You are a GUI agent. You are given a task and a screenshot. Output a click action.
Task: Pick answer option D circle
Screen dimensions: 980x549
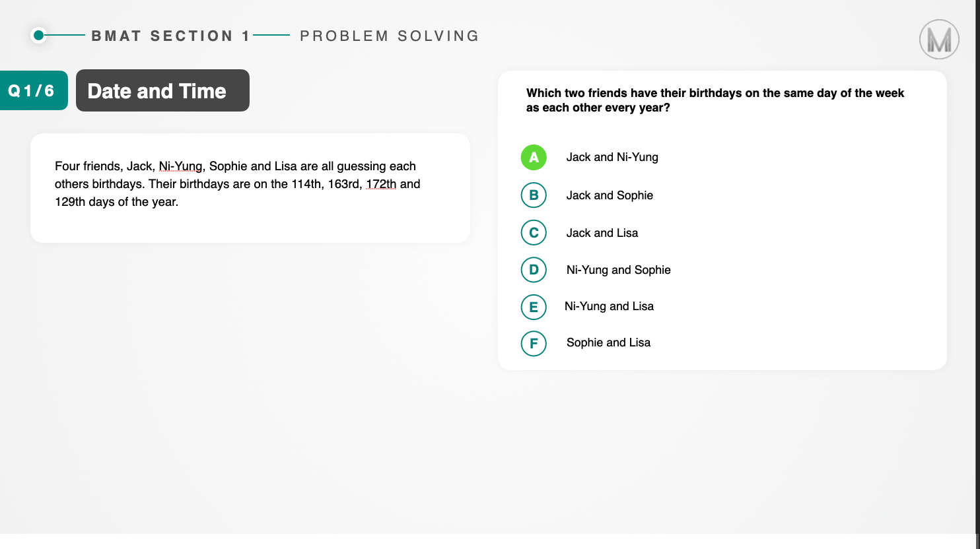click(534, 270)
